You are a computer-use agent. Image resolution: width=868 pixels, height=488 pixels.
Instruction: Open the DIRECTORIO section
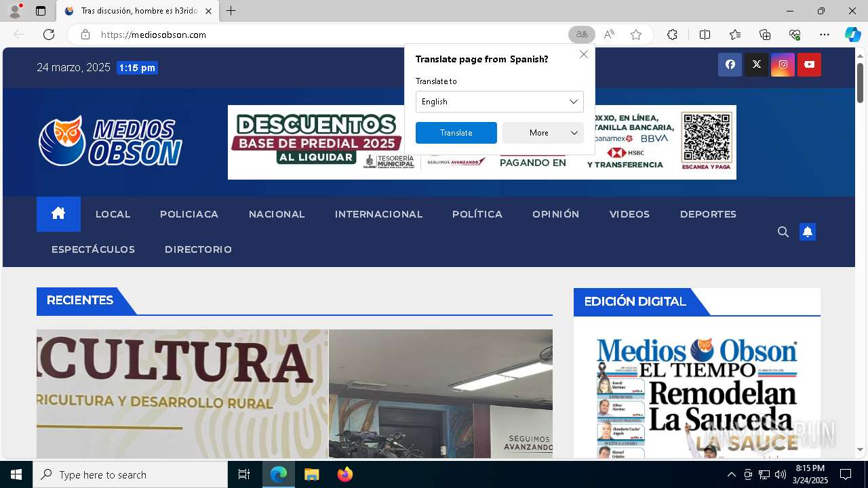(x=198, y=249)
